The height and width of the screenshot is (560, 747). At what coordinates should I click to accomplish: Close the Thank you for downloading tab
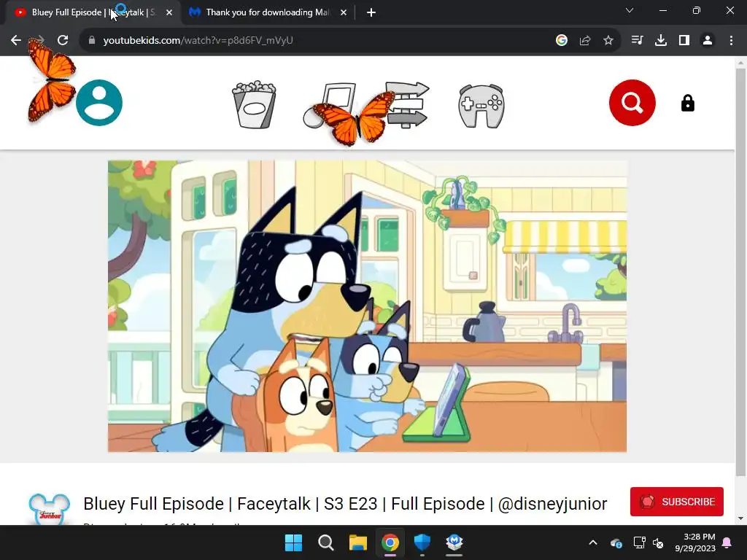[344, 13]
